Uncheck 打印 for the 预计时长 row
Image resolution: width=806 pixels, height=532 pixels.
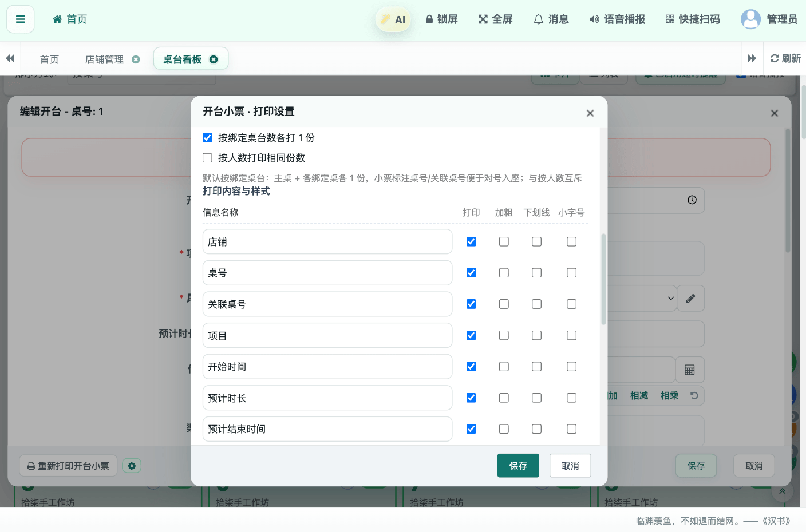click(471, 398)
